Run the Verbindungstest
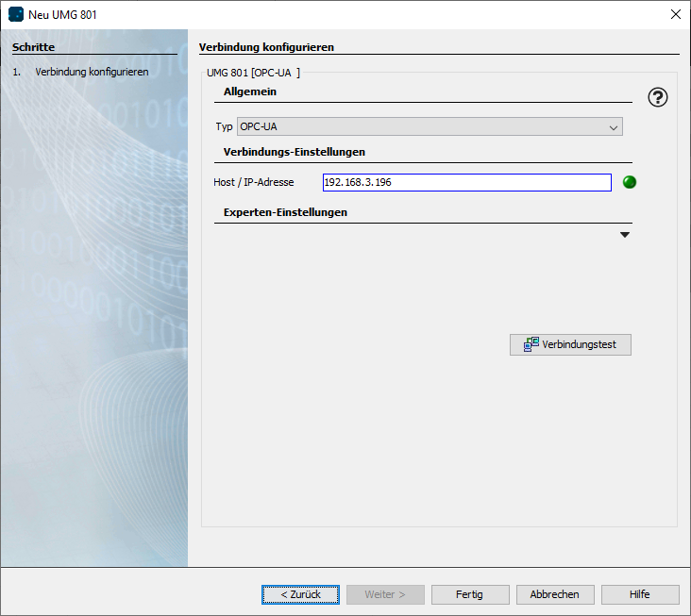 (570, 344)
